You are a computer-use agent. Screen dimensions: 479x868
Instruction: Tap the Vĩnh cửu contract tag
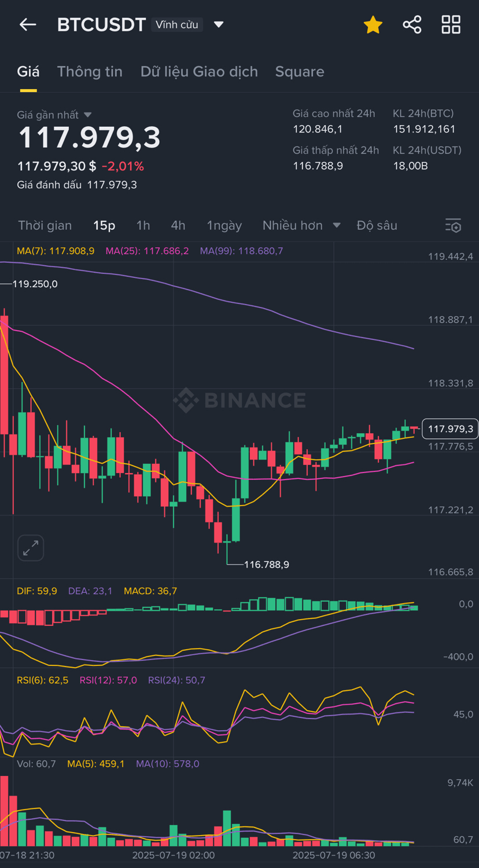click(x=177, y=24)
